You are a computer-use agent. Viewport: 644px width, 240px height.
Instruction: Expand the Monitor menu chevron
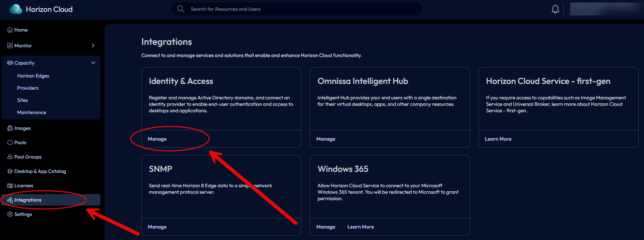(x=93, y=46)
